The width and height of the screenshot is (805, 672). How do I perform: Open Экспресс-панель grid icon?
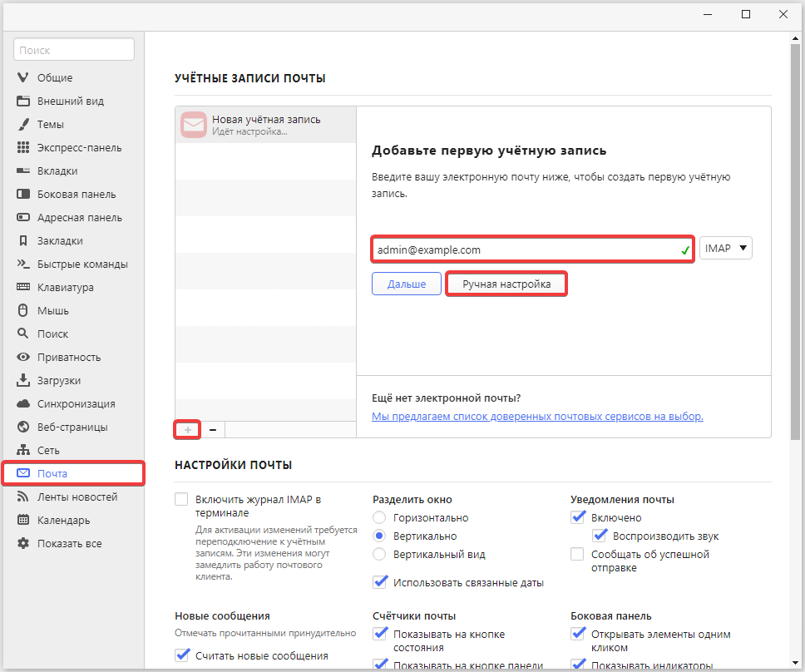pos(23,148)
